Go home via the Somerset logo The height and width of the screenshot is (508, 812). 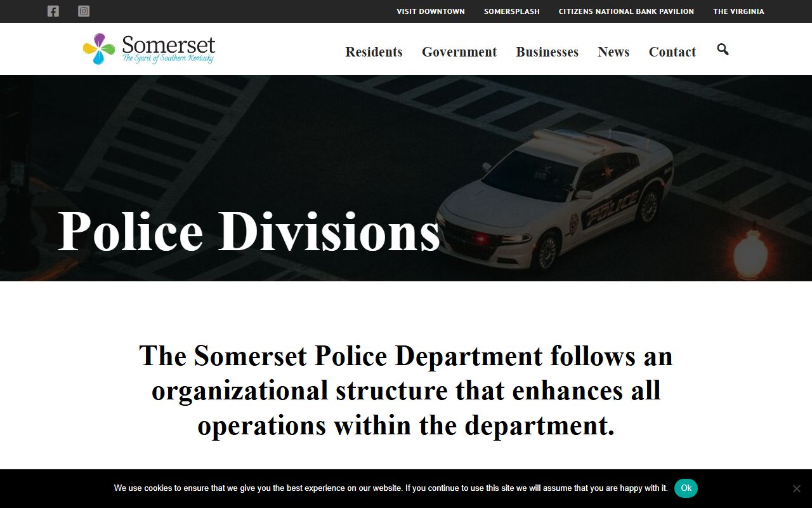point(149,49)
